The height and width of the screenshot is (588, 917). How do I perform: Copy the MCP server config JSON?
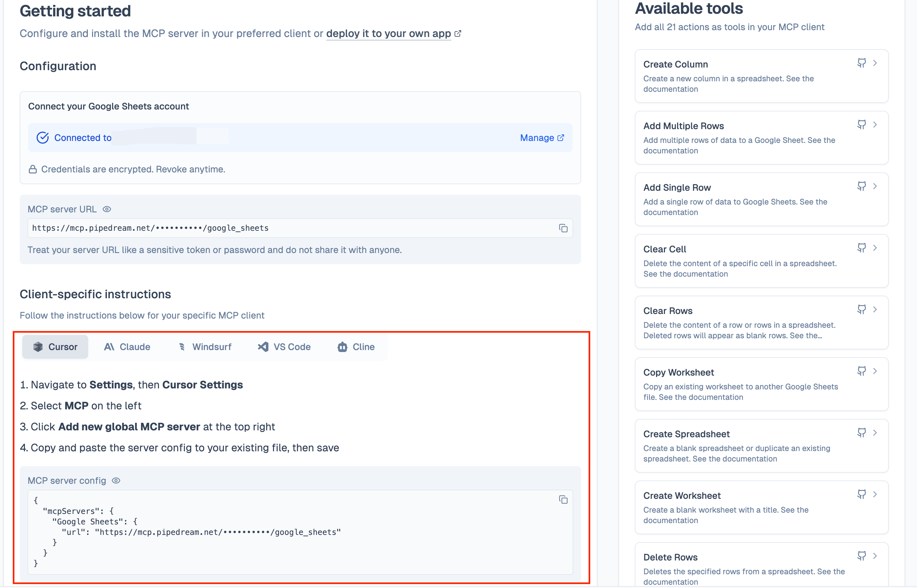tap(563, 500)
